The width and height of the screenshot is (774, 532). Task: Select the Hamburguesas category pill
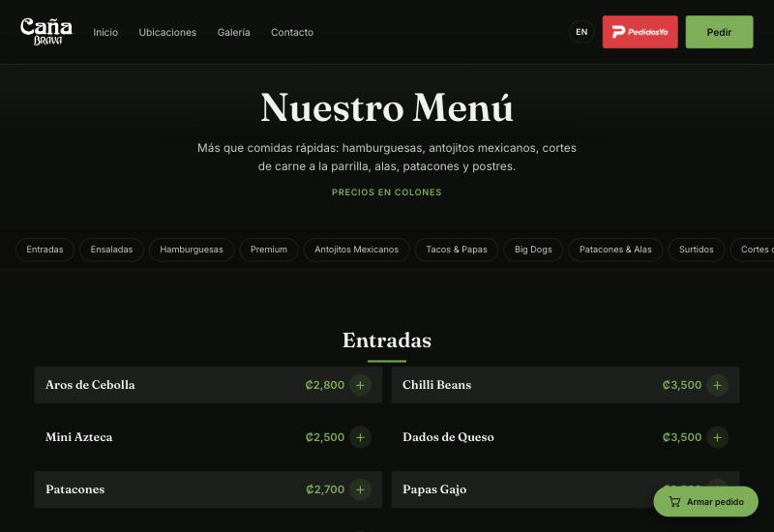192,250
